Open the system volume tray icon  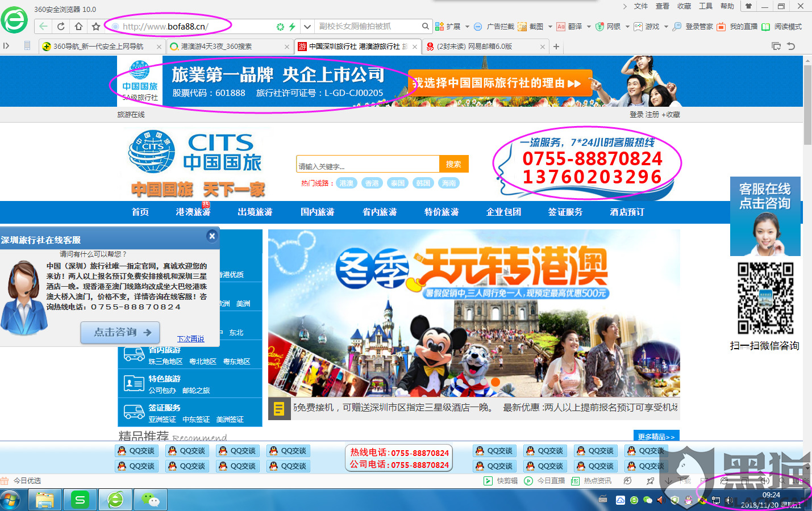coord(729,500)
